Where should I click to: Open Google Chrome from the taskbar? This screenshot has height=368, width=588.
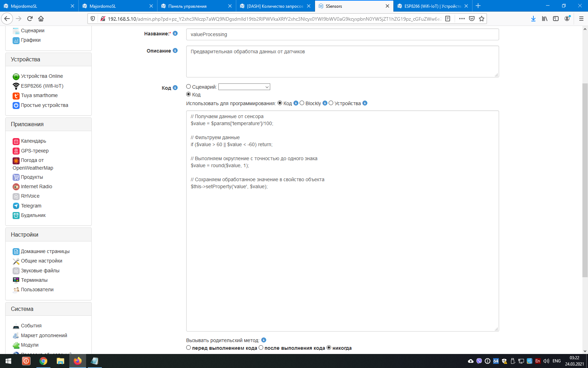(43, 361)
